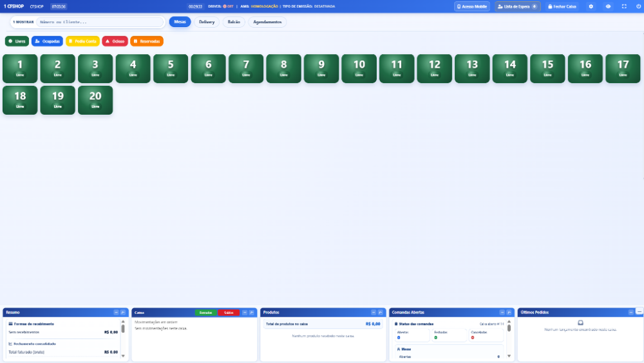Switch to the Balcão tab
Image resolution: width=644 pixels, height=363 pixels.
(x=234, y=22)
